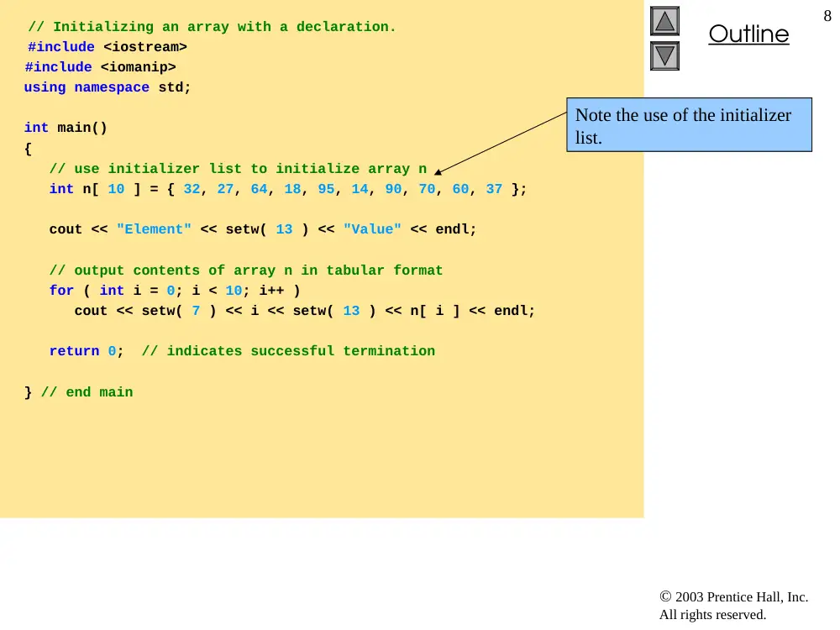Click the 'for ( int i = 0' loop line
Viewport: 840px width, 630px height.
[175, 291]
